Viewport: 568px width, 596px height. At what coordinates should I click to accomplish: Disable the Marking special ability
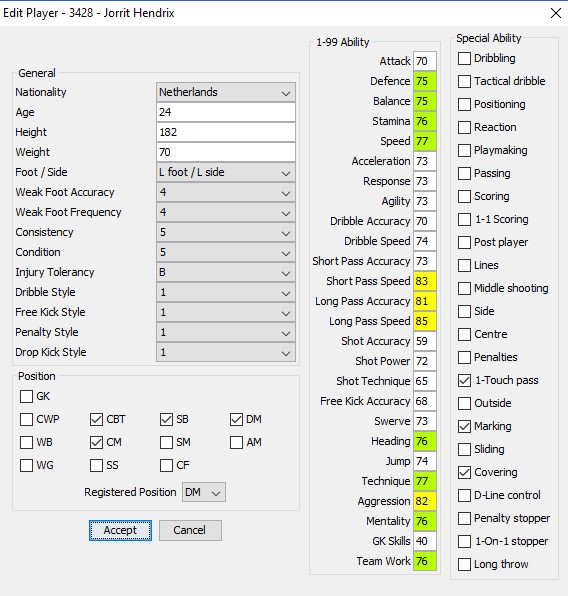coord(464,426)
